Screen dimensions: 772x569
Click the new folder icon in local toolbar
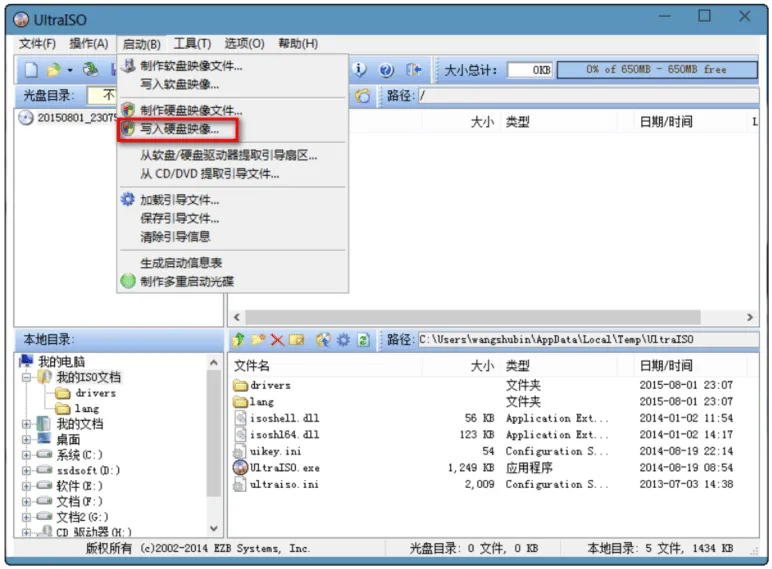258,339
